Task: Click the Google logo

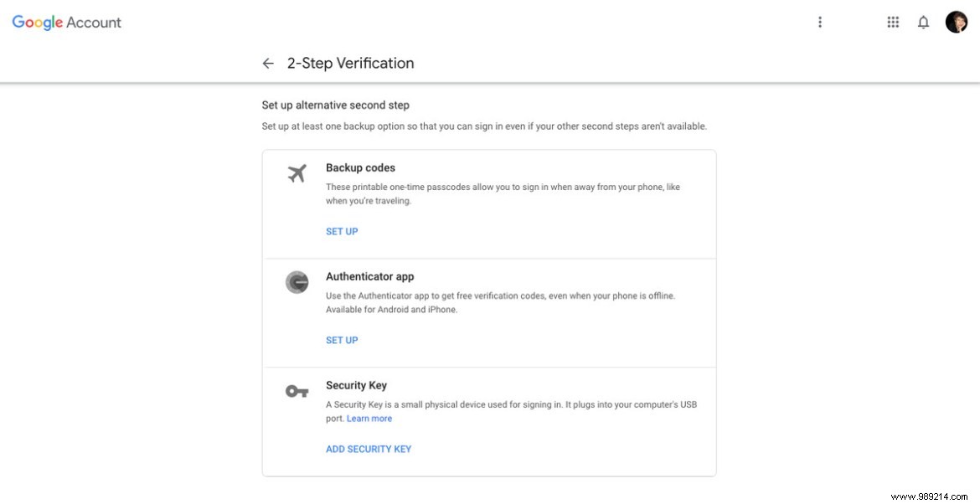Action: click(x=37, y=23)
